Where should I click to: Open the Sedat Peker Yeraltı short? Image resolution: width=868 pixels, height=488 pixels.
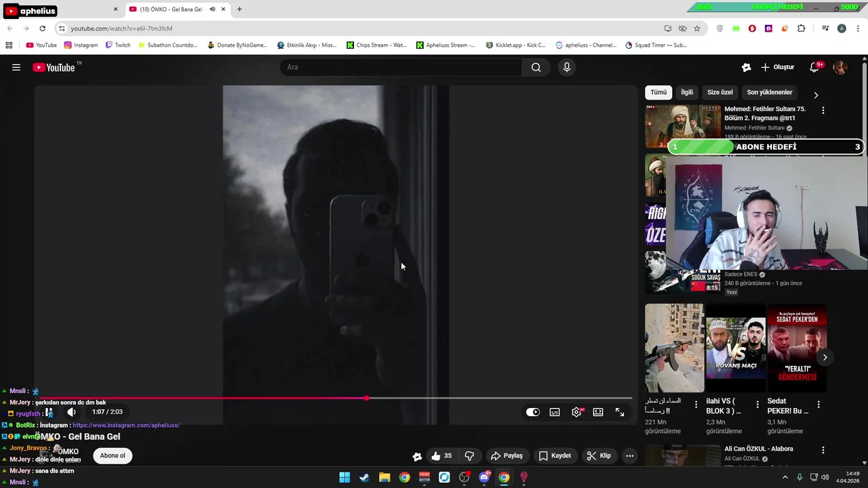coord(797,348)
